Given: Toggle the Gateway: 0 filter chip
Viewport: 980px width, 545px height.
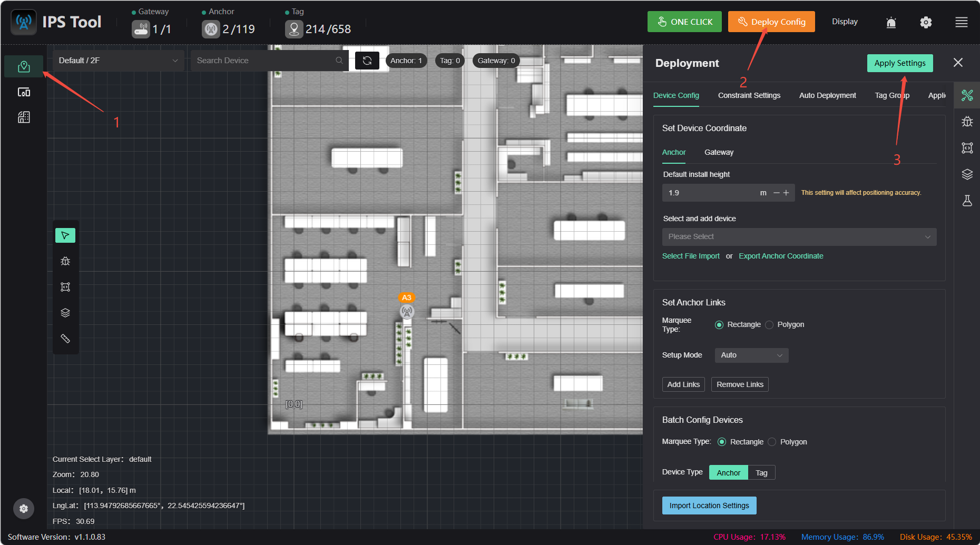Looking at the screenshot, I should click(496, 61).
